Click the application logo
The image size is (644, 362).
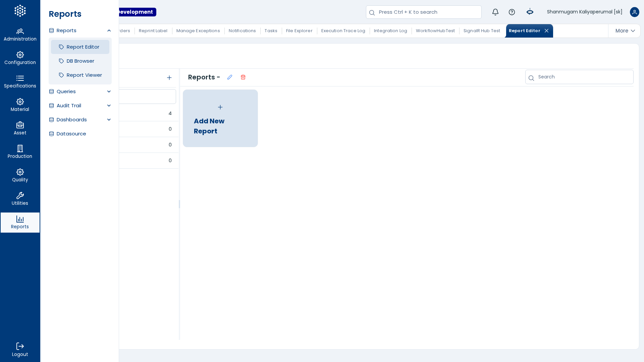tap(20, 11)
